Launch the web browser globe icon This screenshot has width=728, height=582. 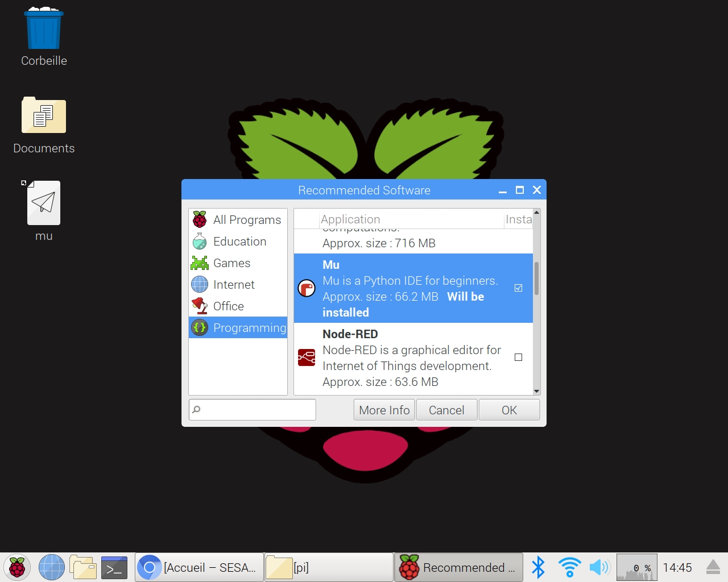click(x=51, y=567)
